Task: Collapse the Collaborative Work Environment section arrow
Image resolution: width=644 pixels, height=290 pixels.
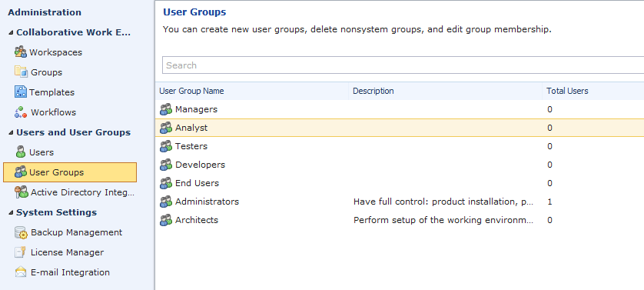Action: (10, 32)
